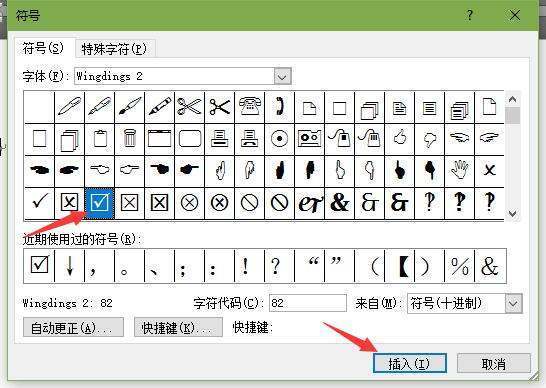Select the cassette tape symbol

pos(309,139)
